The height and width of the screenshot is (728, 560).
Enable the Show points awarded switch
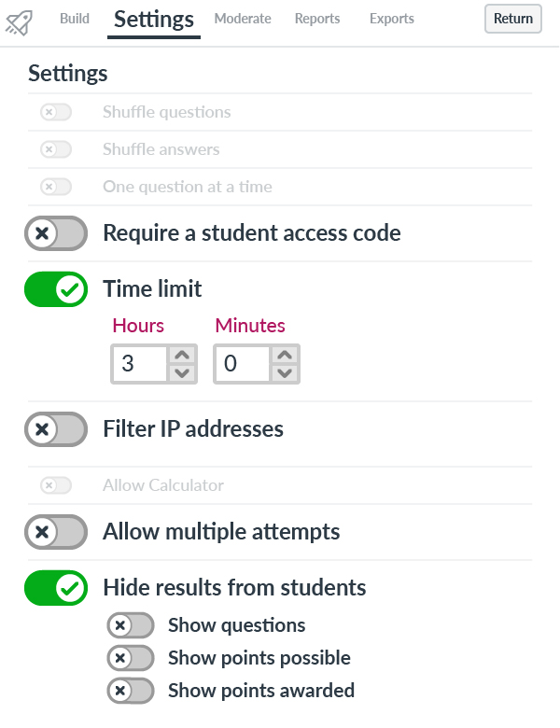tap(131, 691)
